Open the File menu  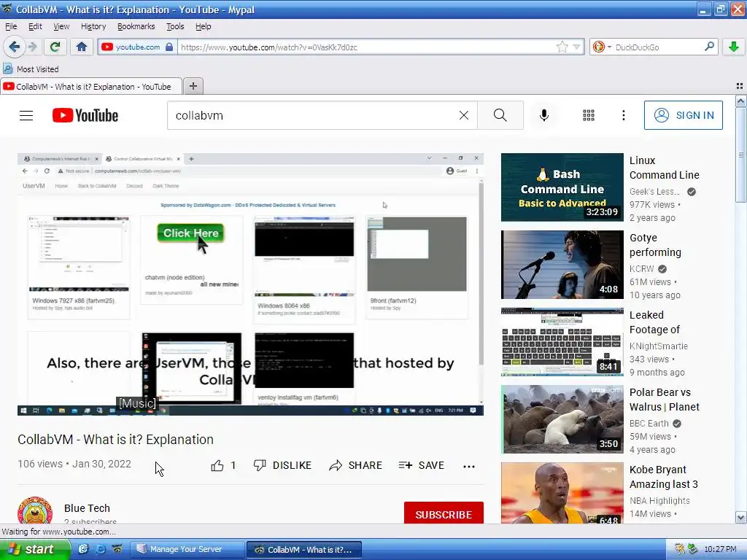pos(11,27)
